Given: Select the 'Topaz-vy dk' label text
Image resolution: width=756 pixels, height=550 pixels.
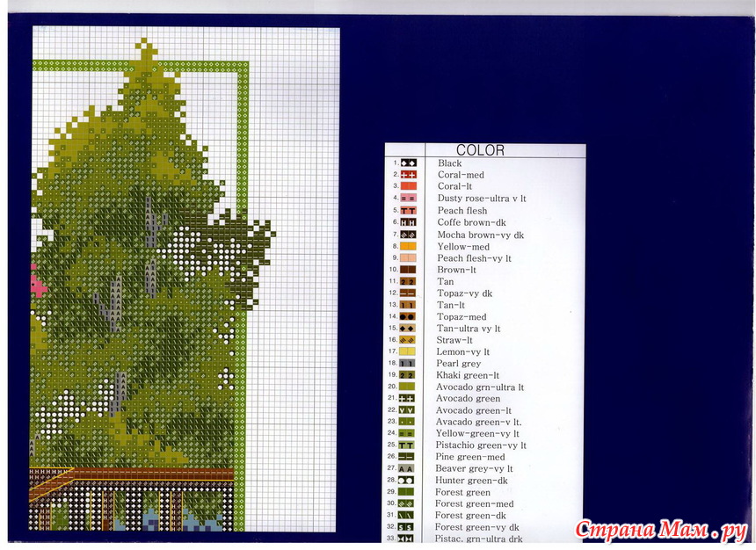Looking at the screenshot, I should 464,293.
